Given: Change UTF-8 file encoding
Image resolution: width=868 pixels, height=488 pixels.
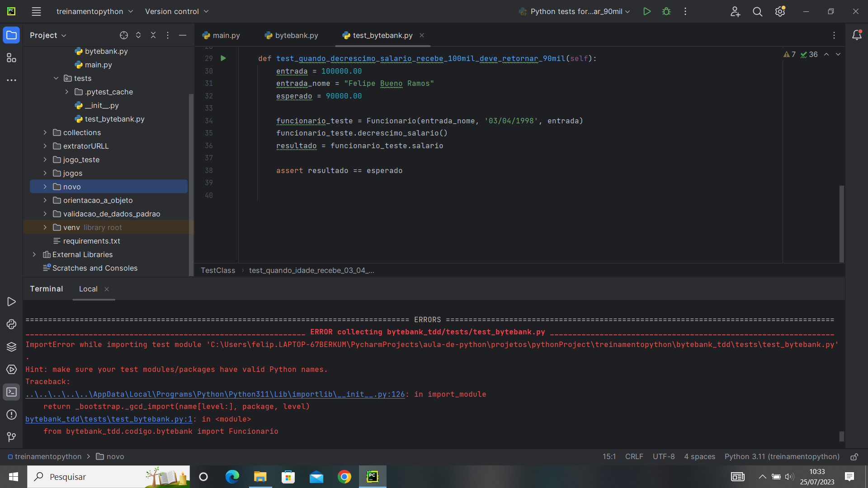Looking at the screenshot, I should pos(664,457).
